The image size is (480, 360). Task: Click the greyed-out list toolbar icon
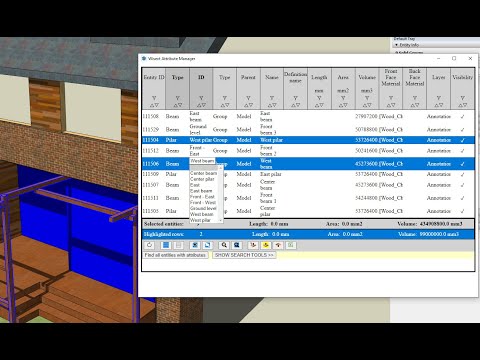(178, 245)
